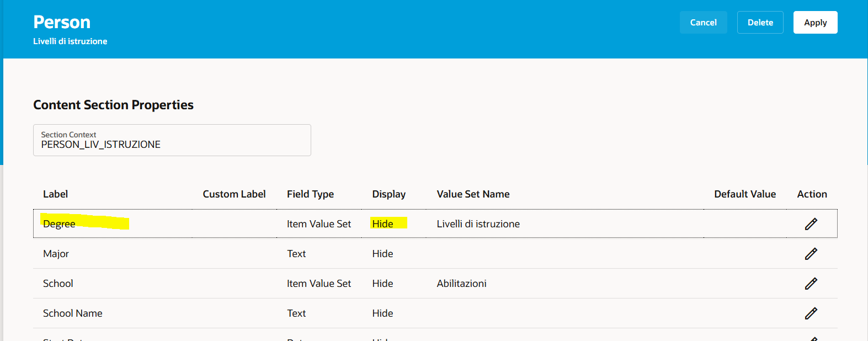
Task: Delete this content section
Action: click(760, 23)
